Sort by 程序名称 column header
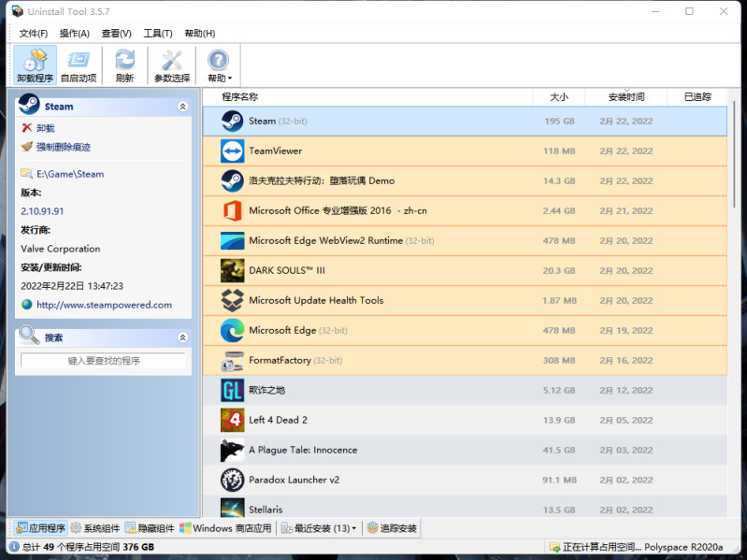This screenshot has width=747, height=560. click(x=367, y=97)
